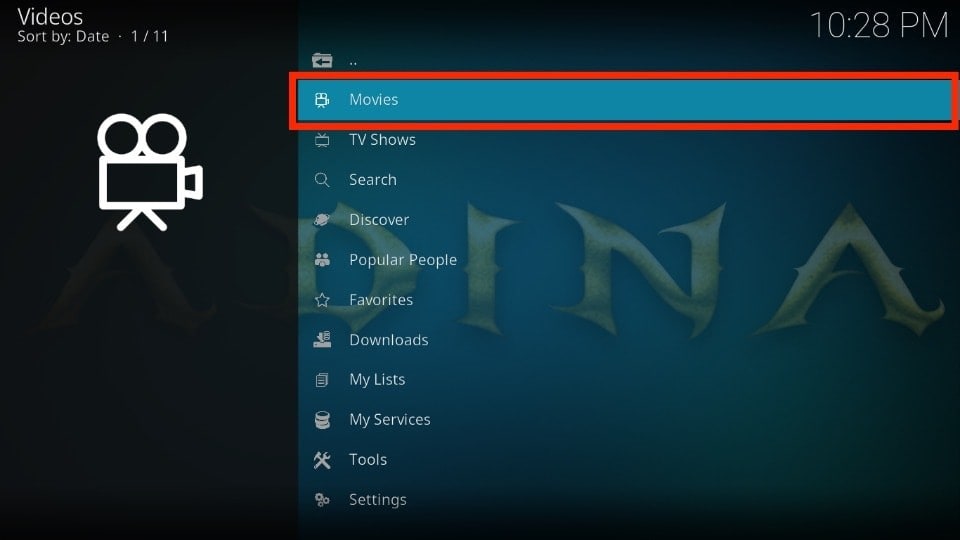
Task: Open the TV Shows entry
Action: 624,140
